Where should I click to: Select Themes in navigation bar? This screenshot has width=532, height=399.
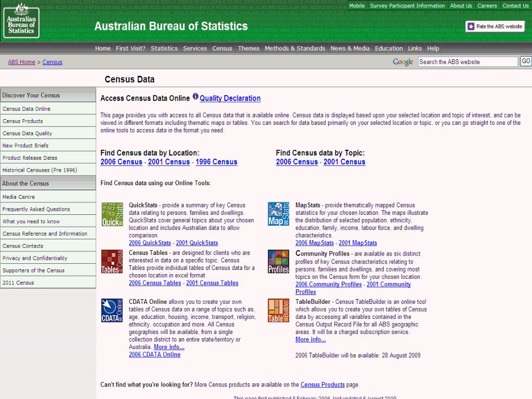pyautogui.click(x=249, y=48)
